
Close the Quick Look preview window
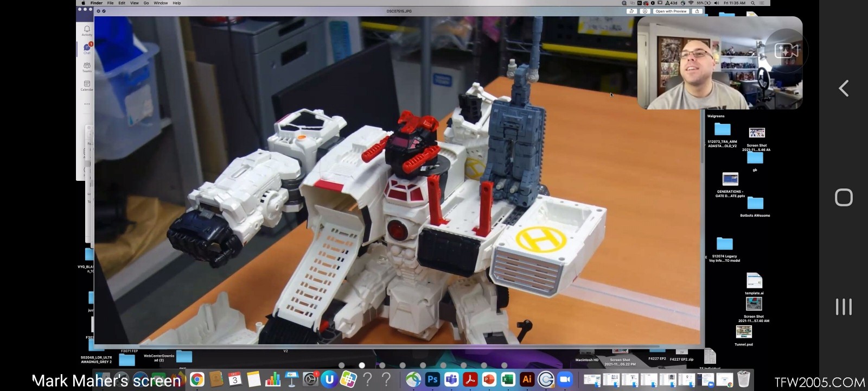(98, 11)
